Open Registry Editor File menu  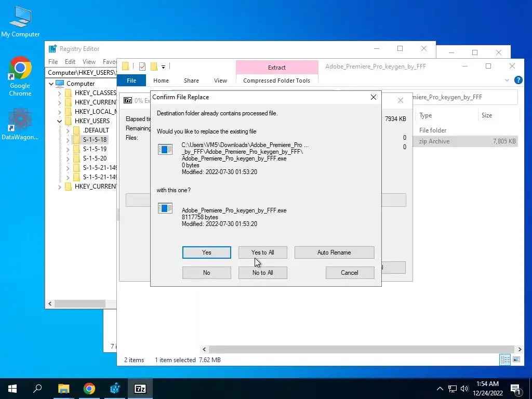point(53,62)
